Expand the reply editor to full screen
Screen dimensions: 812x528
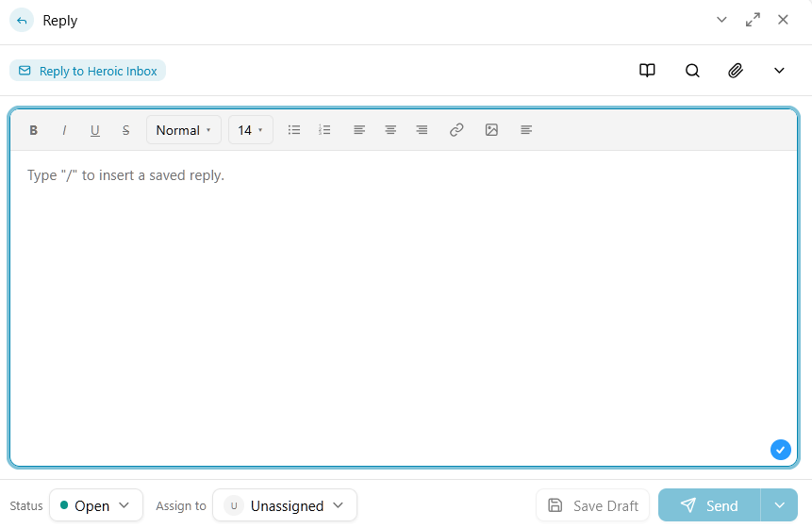(x=753, y=20)
